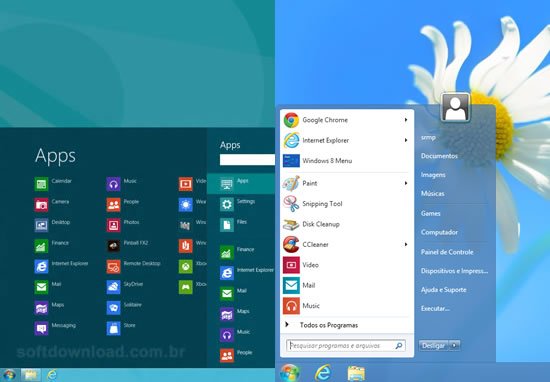Viewport: 550px width, 382px height.
Task: Expand Google Chrome jump list arrow
Action: click(x=406, y=120)
